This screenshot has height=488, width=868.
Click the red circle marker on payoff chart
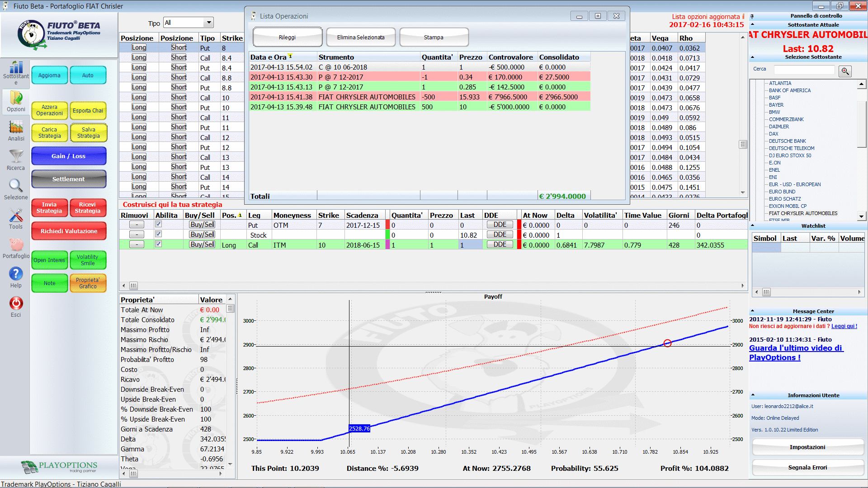(x=667, y=343)
